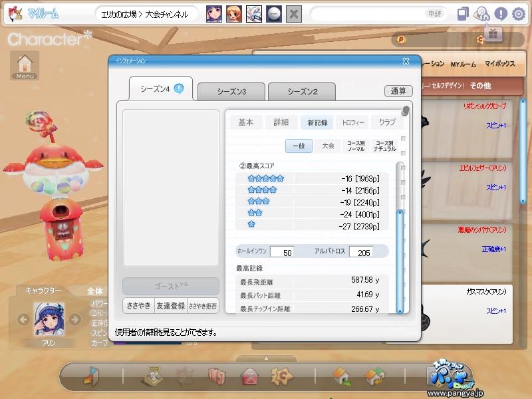Switch to the シーズン3 tab

[231, 92]
